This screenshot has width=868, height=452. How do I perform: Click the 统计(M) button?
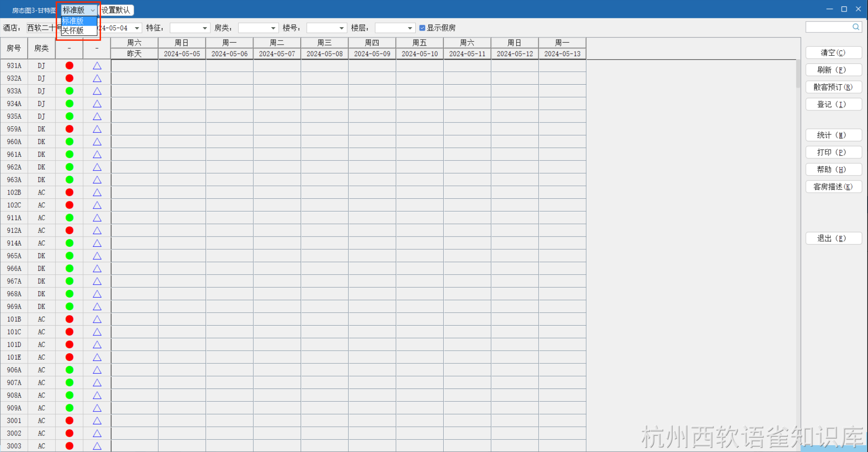point(834,135)
